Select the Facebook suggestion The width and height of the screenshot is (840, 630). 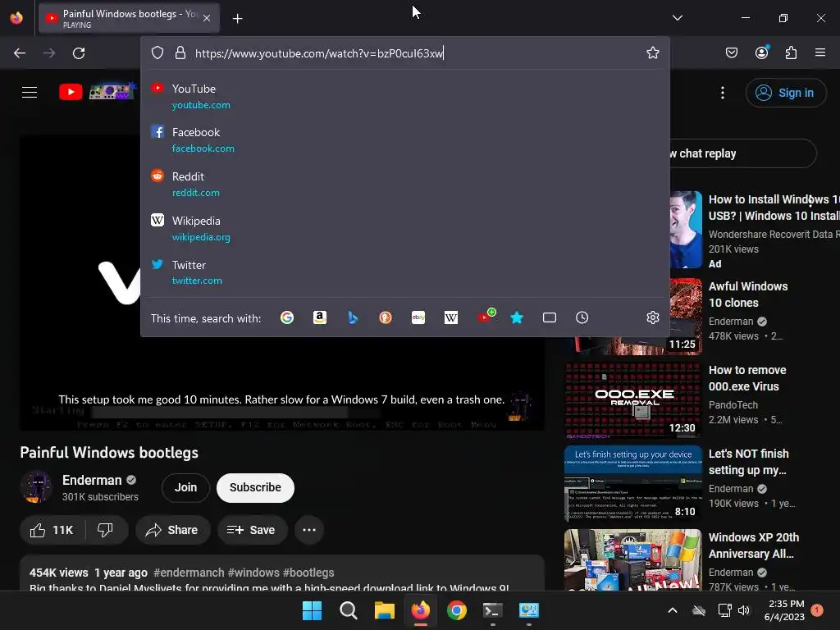tap(405, 139)
